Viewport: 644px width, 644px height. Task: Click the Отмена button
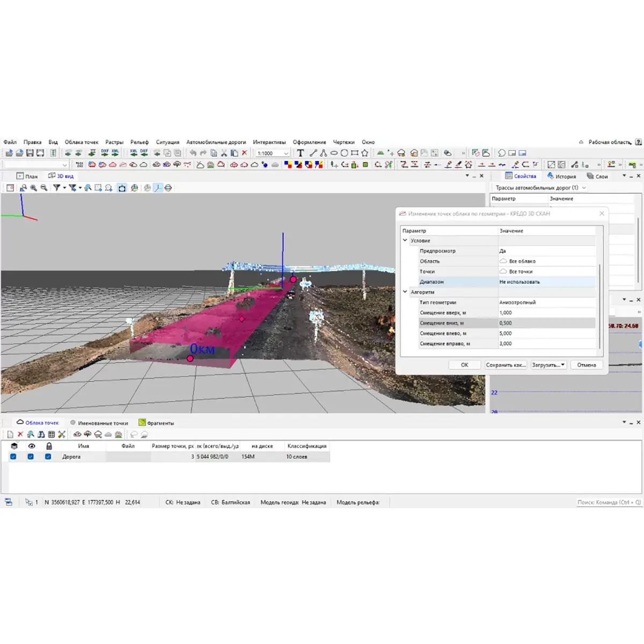point(586,365)
